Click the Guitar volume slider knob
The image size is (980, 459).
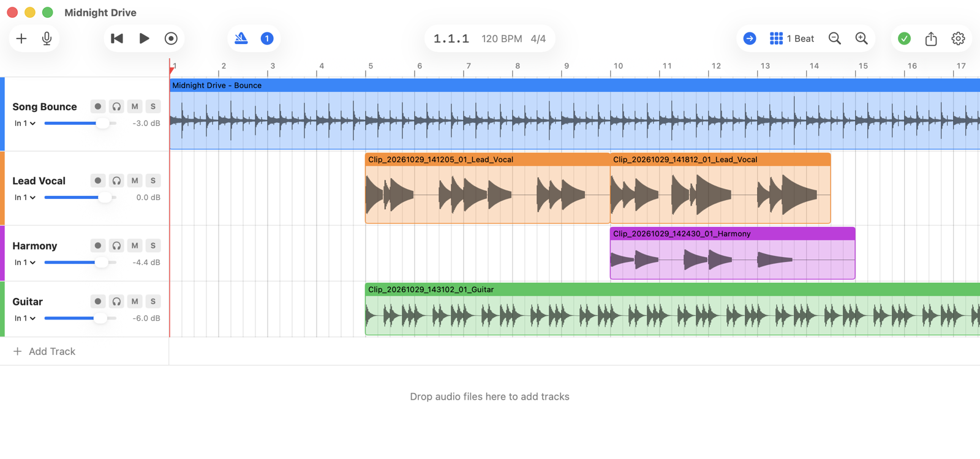click(x=100, y=318)
